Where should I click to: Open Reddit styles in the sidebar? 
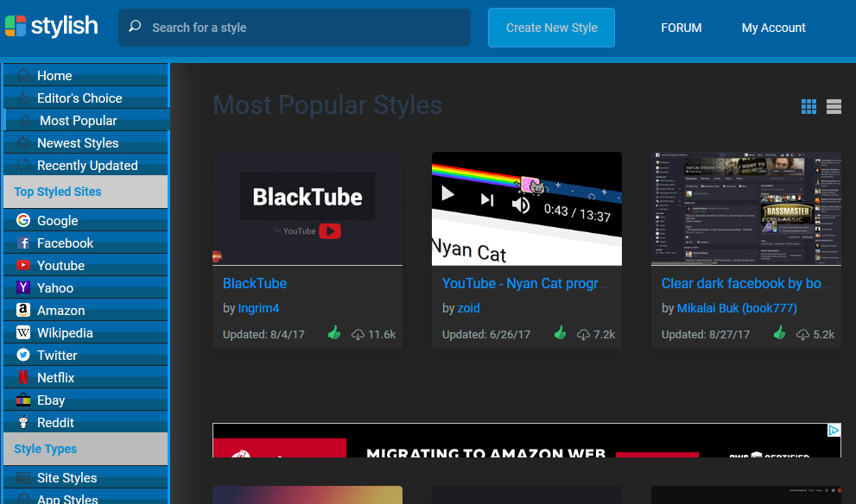86,422
